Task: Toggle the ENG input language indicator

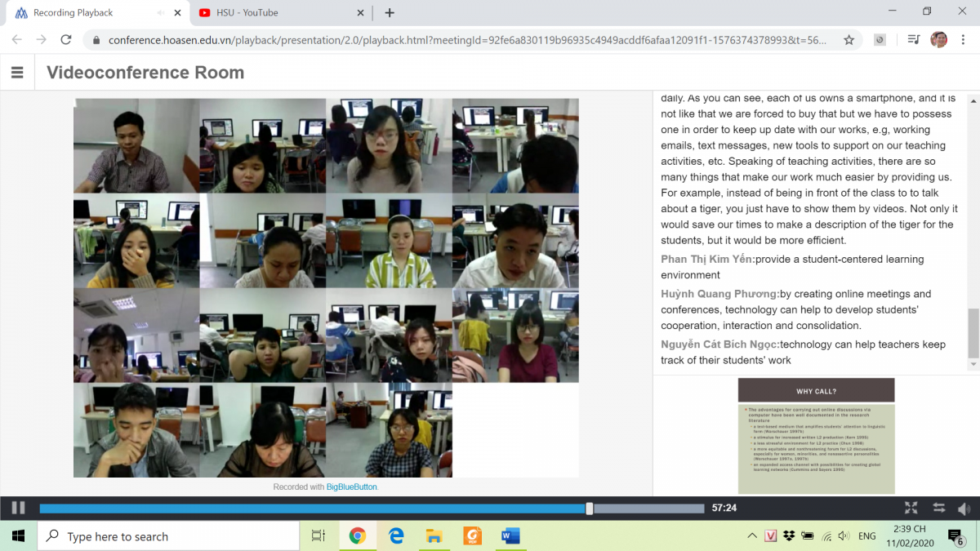Action: 866,536
